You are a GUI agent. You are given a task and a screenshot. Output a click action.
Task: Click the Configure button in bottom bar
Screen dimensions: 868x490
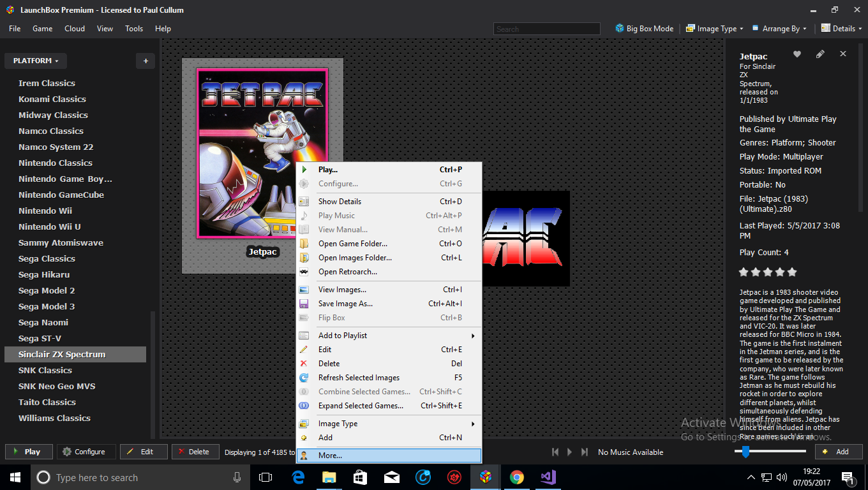pyautogui.click(x=86, y=452)
